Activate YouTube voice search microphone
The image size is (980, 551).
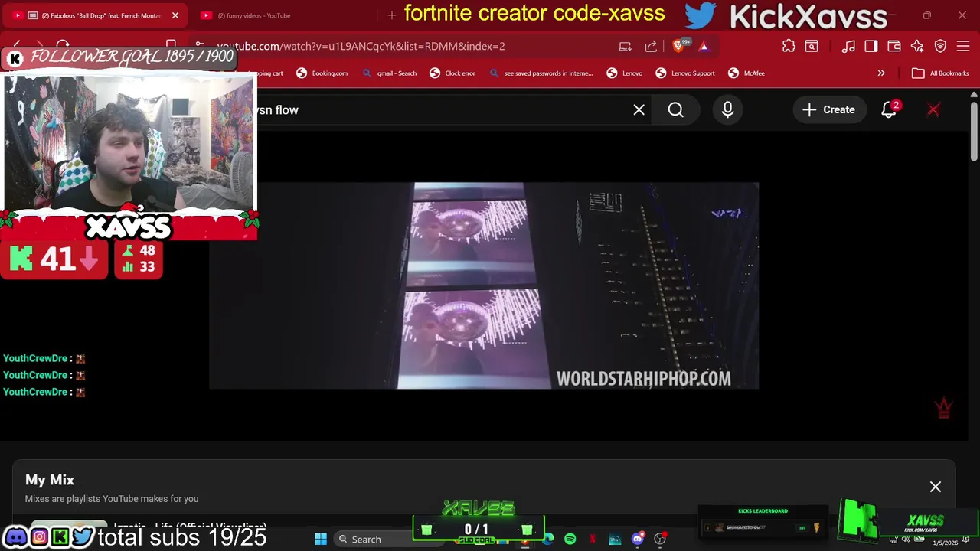pyautogui.click(x=727, y=110)
